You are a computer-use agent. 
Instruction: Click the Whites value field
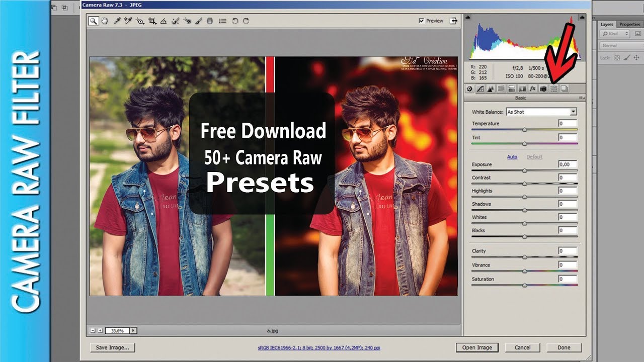[568, 217]
